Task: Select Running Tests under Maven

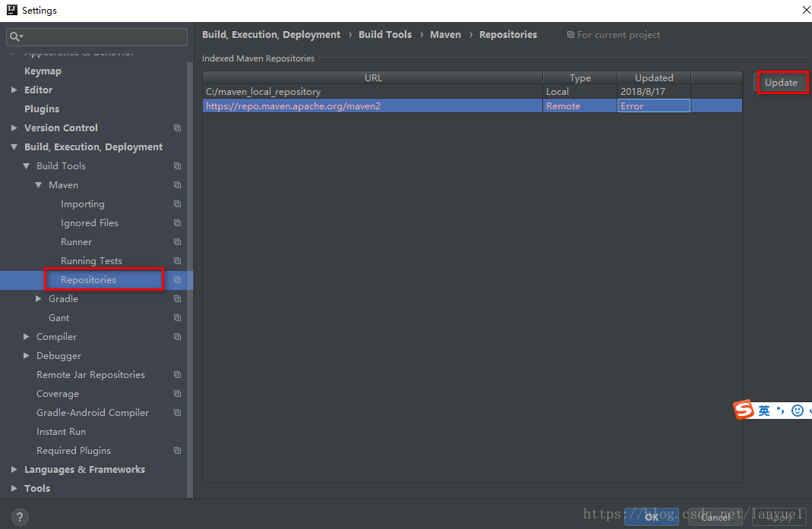Action: tap(92, 261)
